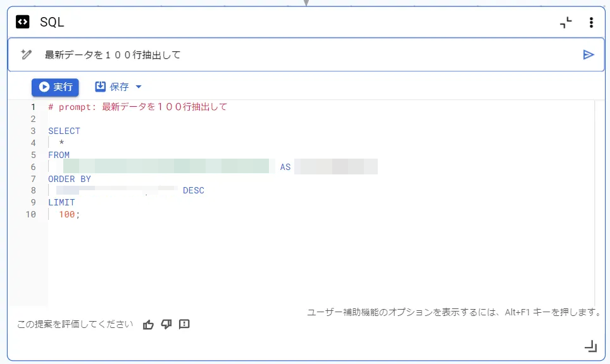Run the query with the 実行 button
Viewport: 610px width, 364px height.
pos(54,87)
